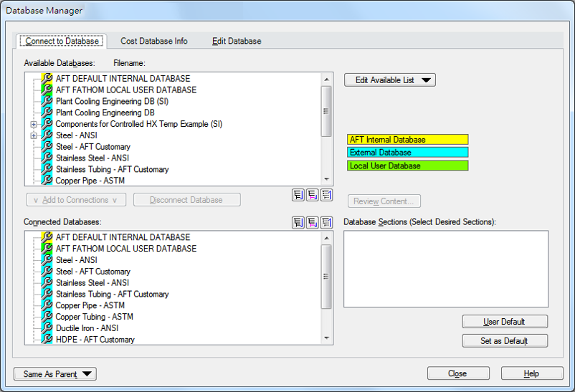Click collapse-all icon above Connected Databases list

coord(326,222)
